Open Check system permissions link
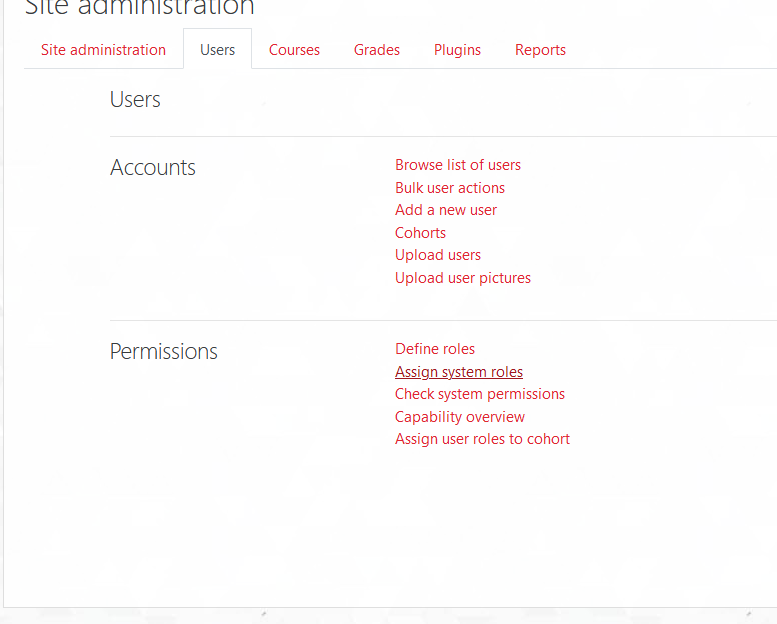This screenshot has width=777, height=624. tap(480, 395)
